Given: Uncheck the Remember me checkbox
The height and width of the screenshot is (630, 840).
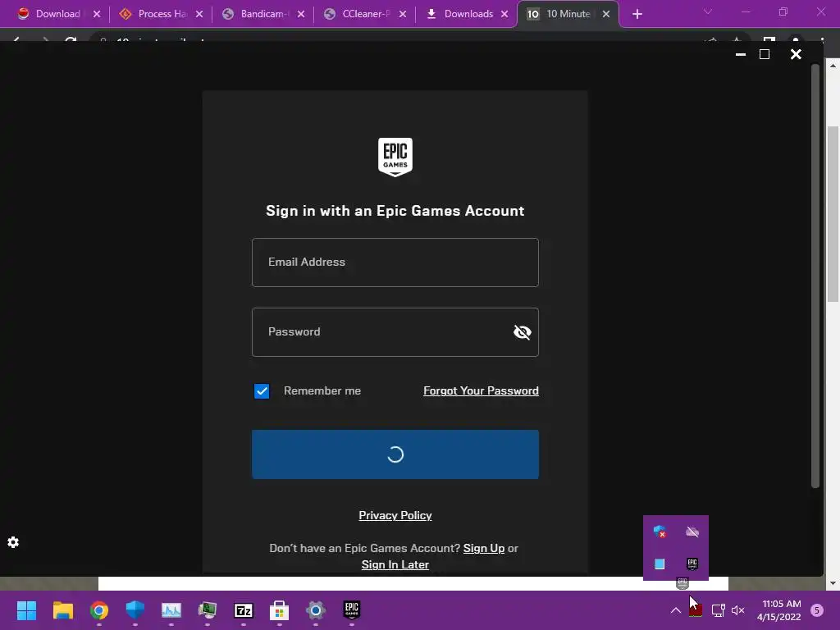Looking at the screenshot, I should (262, 391).
